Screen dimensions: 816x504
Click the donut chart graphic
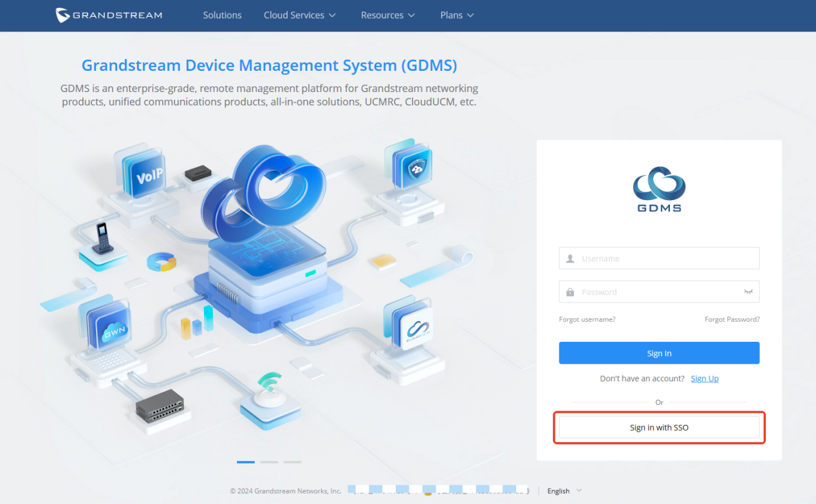pyautogui.click(x=161, y=262)
